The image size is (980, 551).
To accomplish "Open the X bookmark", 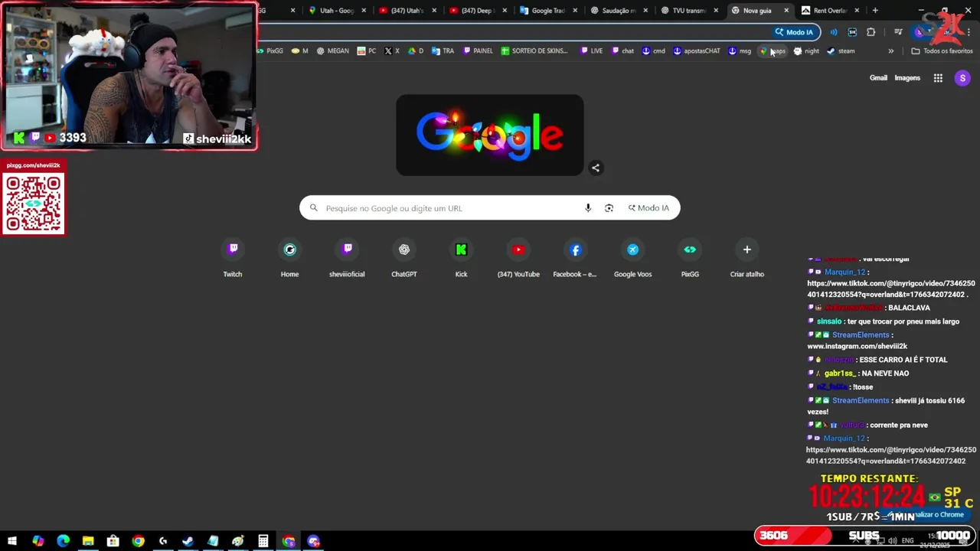I will (x=391, y=51).
